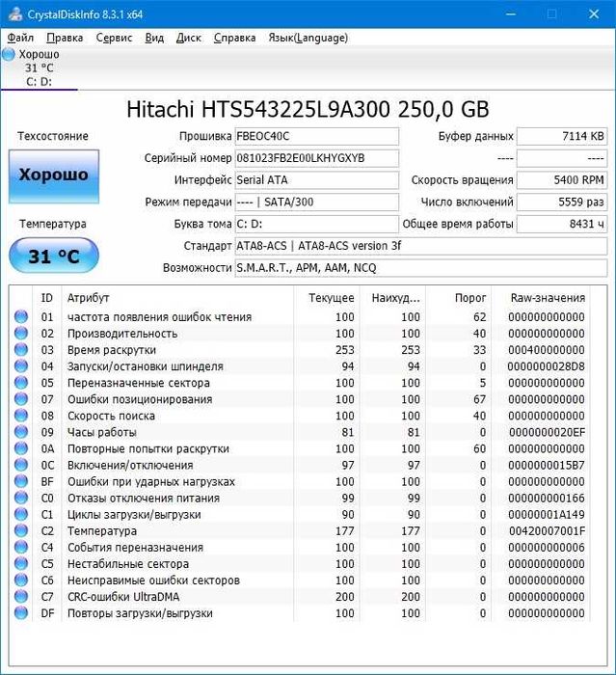Click the Интерфейс field Serial ATA

317,180
